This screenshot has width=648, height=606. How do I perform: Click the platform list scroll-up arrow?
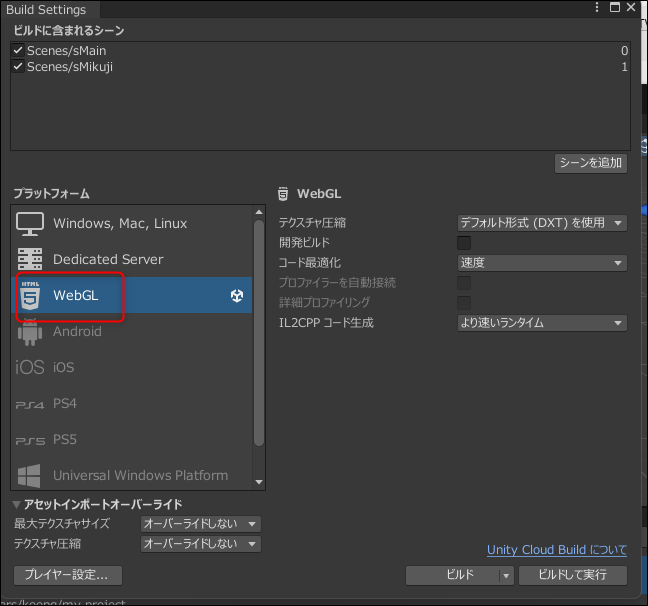tap(259, 212)
